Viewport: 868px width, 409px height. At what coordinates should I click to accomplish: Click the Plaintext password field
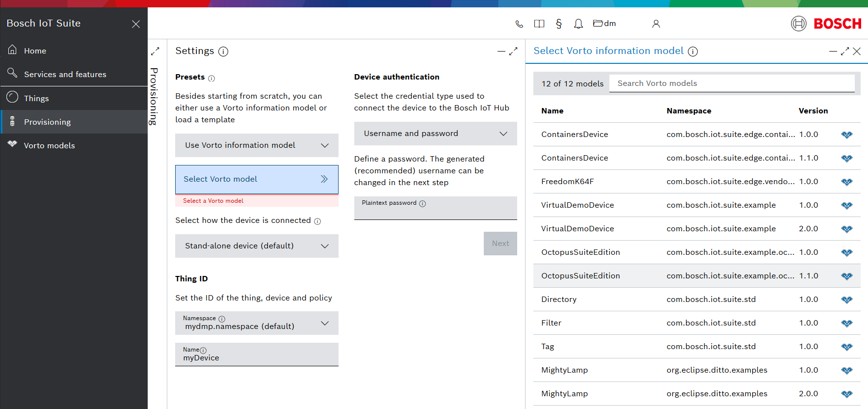tap(436, 208)
